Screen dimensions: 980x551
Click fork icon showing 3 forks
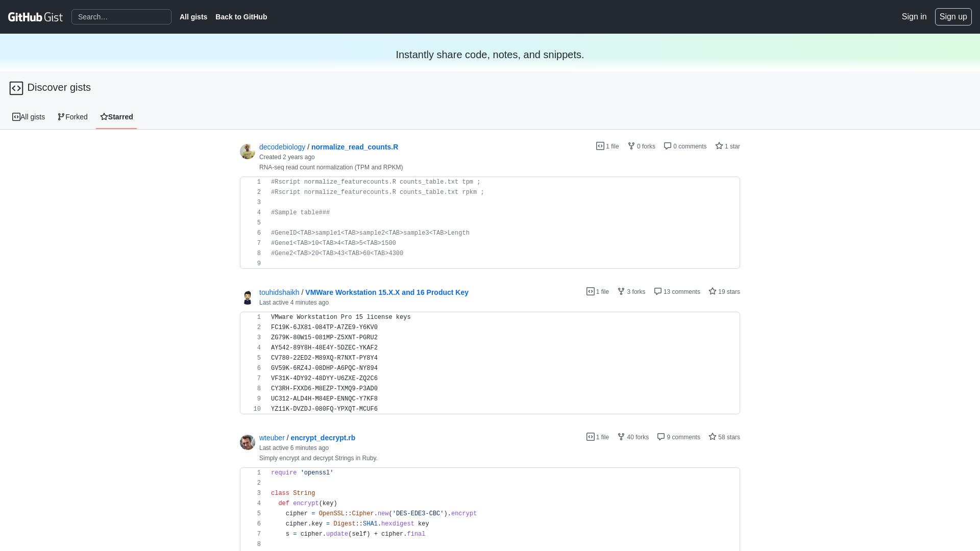coord(621,291)
